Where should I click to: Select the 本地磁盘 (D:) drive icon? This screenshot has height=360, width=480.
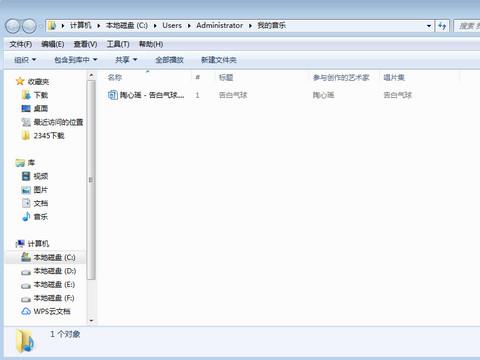(x=26, y=272)
